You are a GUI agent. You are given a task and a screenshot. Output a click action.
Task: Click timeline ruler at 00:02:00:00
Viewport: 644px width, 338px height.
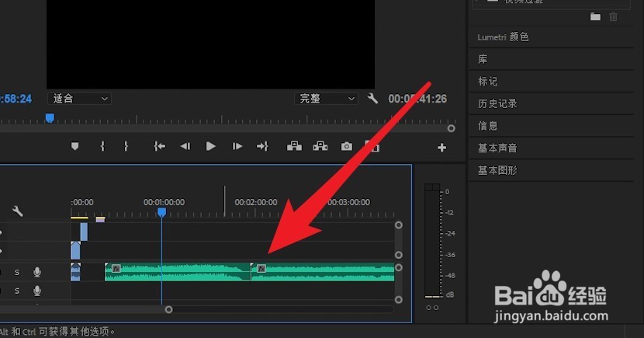click(256, 202)
